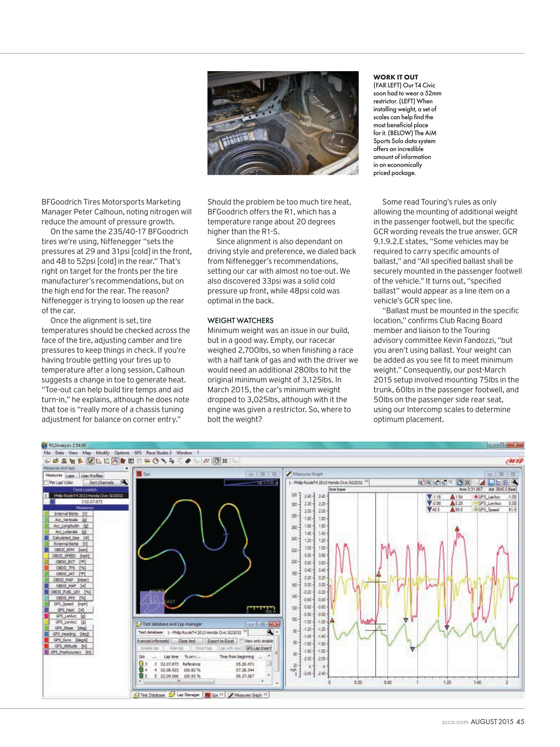Select the Measures Graph bottom tab

click(x=248, y=695)
